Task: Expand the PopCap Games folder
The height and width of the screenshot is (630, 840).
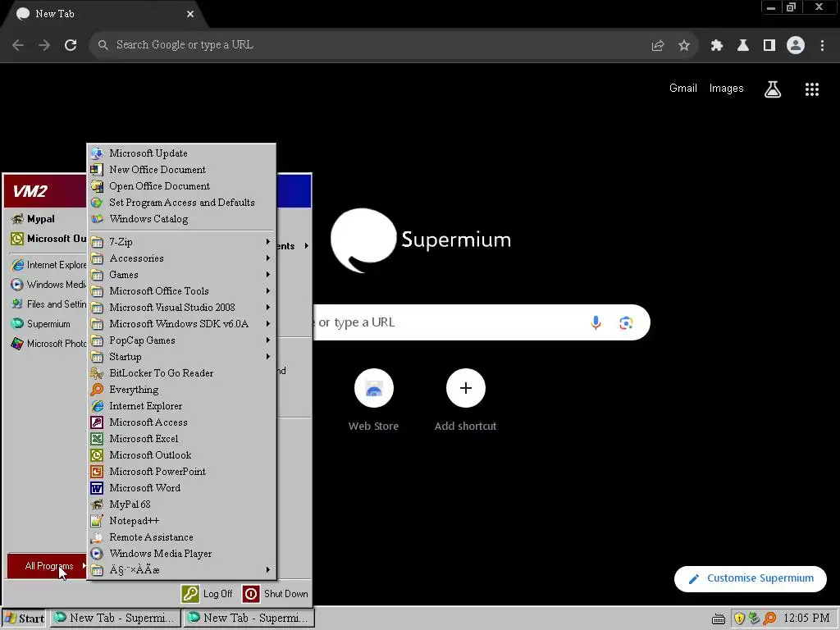Action: (182, 340)
